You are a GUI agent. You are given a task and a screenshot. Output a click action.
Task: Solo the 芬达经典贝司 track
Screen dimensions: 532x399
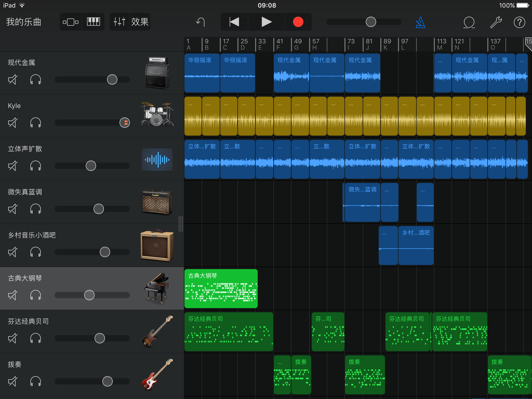(x=36, y=338)
